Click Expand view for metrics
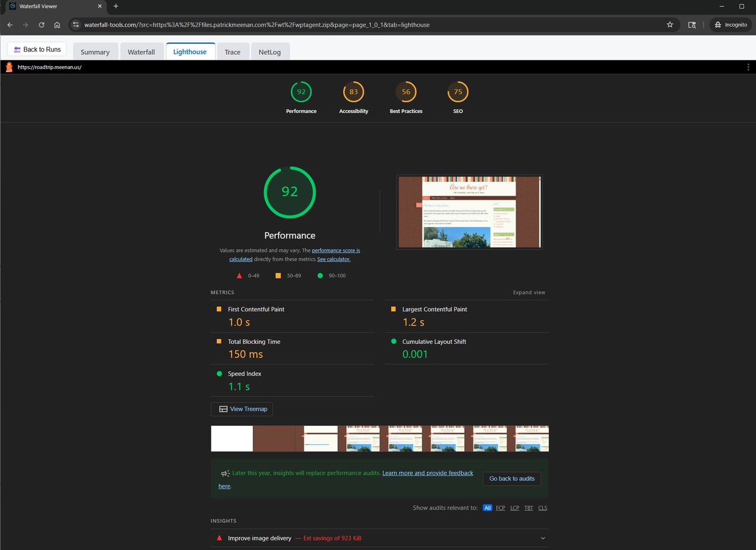The width and height of the screenshot is (756, 550). tap(529, 292)
